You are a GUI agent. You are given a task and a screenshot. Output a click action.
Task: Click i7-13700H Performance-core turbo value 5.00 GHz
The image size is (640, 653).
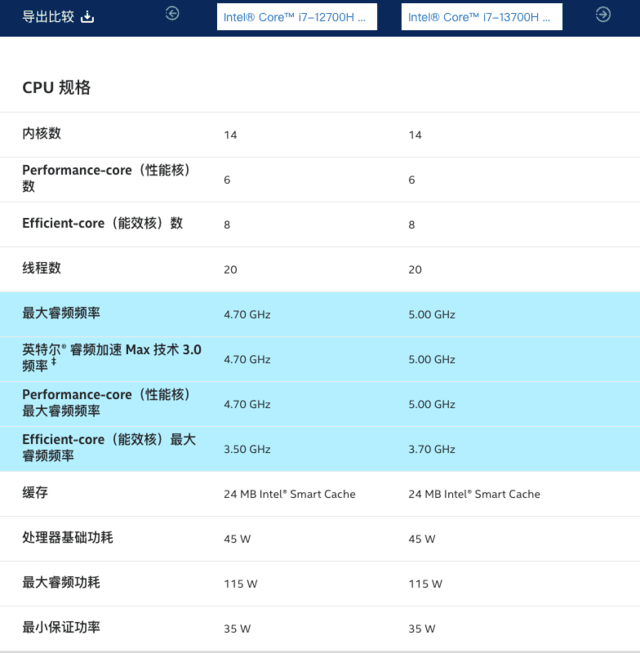coord(432,404)
